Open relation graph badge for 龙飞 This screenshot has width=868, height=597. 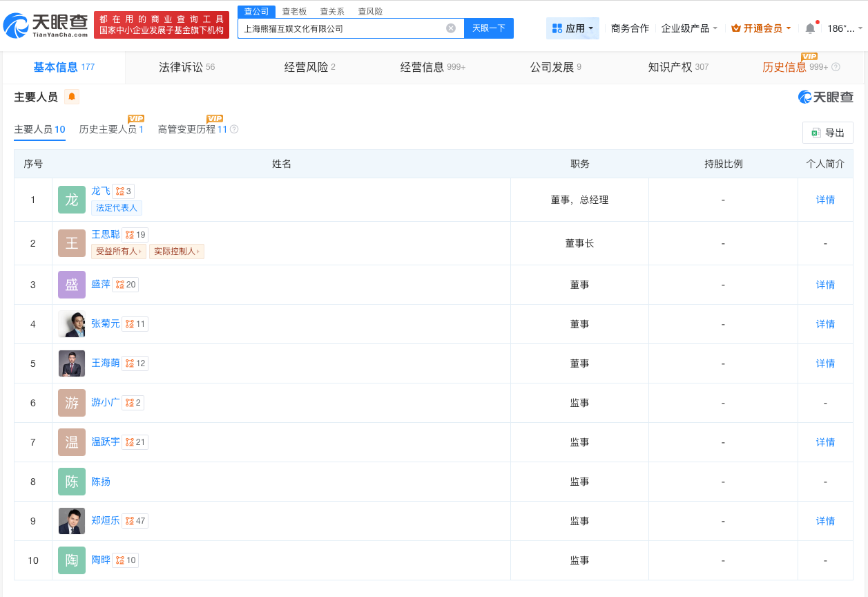coord(123,191)
